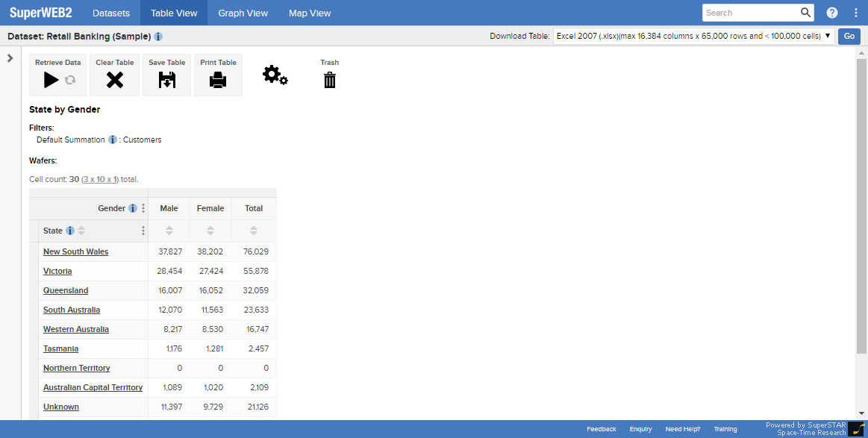This screenshot has width=868, height=438.
Task: Switch to the Map View tab
Action: pyautogui.click(x=310, y=13)
